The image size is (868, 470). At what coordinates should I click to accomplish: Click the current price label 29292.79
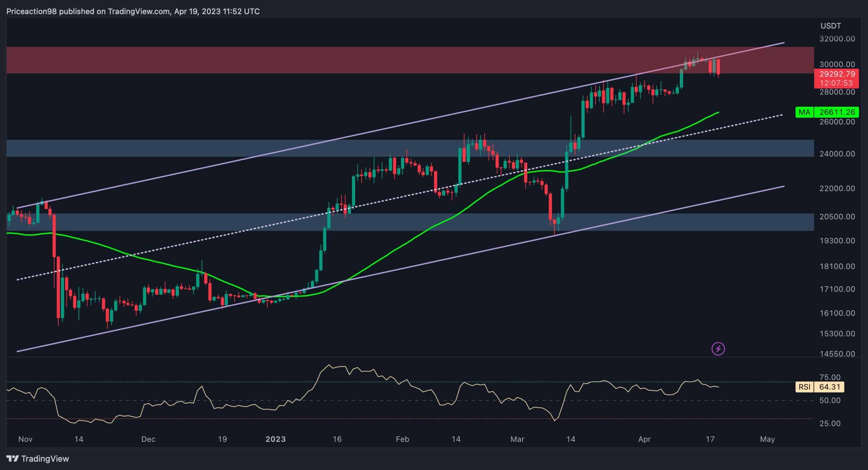click(x=837, y=74)
